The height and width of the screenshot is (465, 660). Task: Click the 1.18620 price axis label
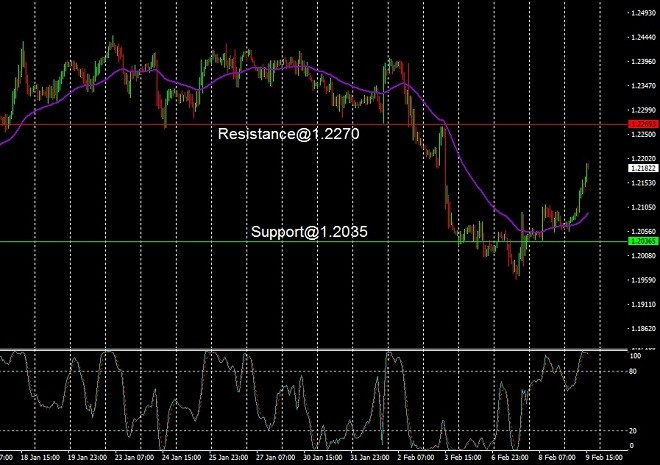(x=644, y=329)
